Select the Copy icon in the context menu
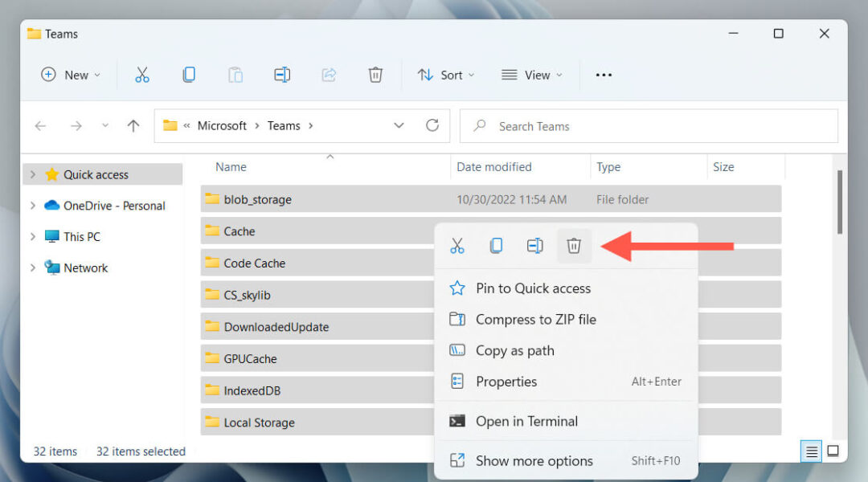The image size is (868, 482). 496,245
